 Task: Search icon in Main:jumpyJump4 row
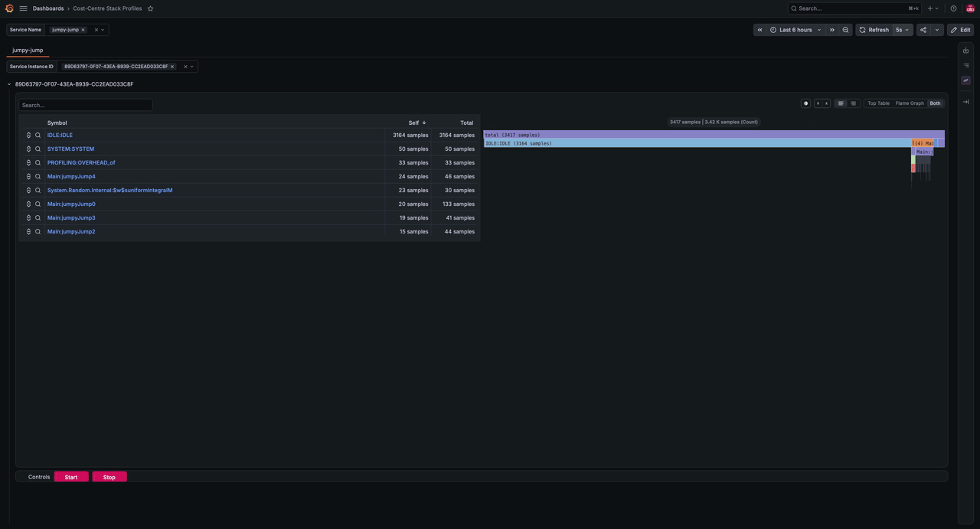coord(38,177)
